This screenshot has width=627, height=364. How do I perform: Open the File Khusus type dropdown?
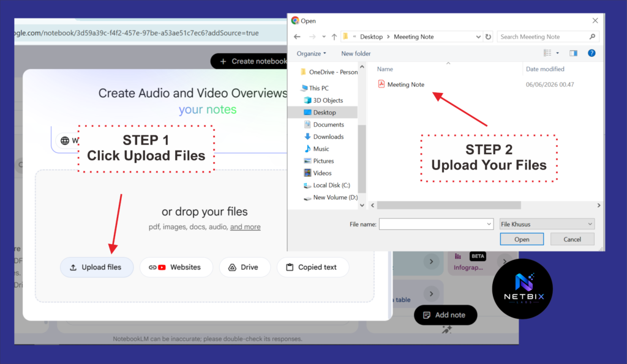(547, 224)
